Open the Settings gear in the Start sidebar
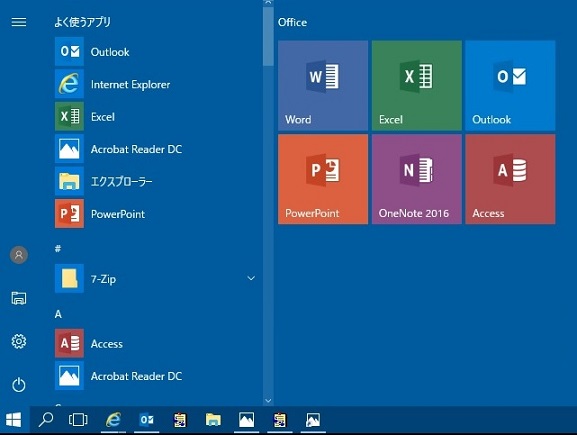This screenshot has width=577, height=435. [19, 342]
